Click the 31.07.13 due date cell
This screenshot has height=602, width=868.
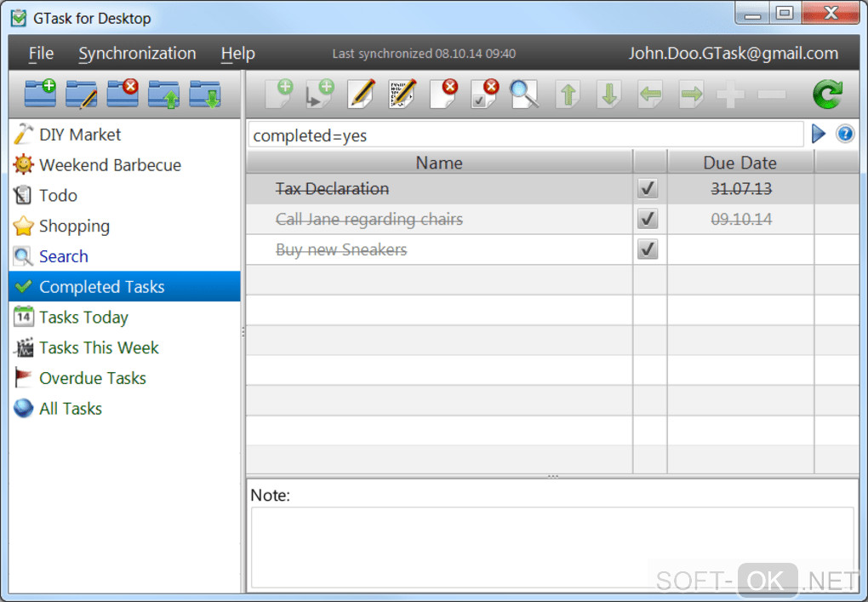pos(740,189)
